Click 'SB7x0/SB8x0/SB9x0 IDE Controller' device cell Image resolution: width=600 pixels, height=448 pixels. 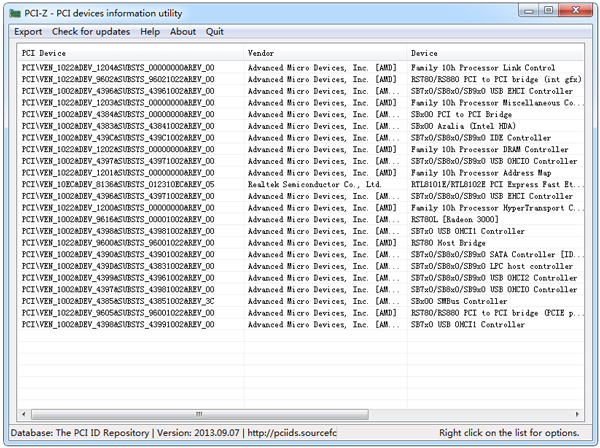coord(481,138)
